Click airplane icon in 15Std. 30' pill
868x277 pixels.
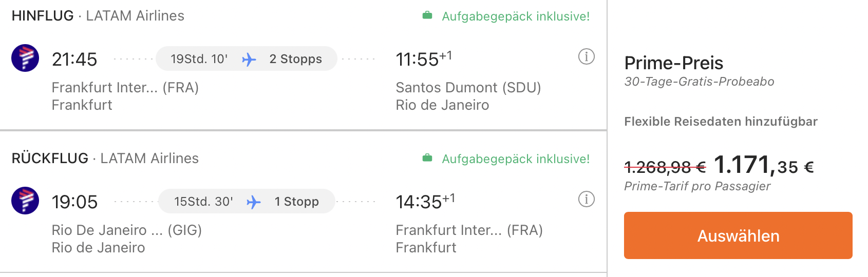254,202
